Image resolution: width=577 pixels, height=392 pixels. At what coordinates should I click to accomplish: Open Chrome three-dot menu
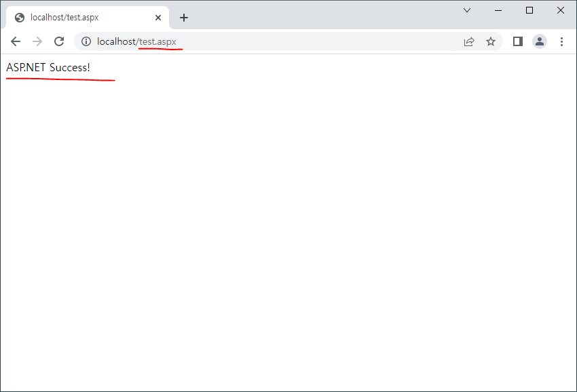[561, 41]
